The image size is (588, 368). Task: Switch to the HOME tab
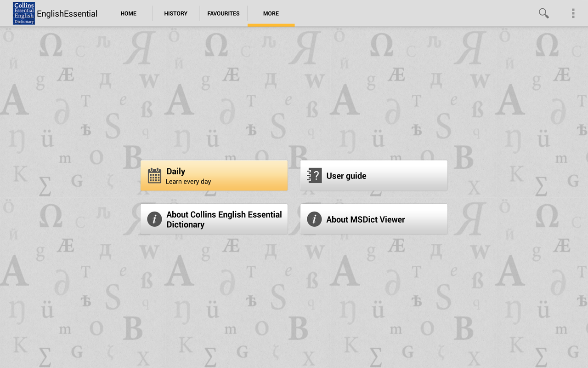[129, 13]
